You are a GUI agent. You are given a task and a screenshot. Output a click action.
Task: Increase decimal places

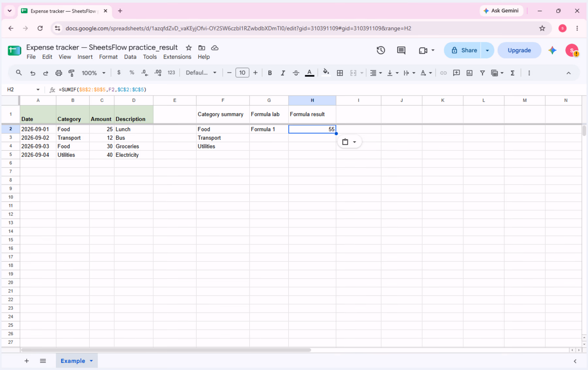pyautogui.click(x=158, y=73)
